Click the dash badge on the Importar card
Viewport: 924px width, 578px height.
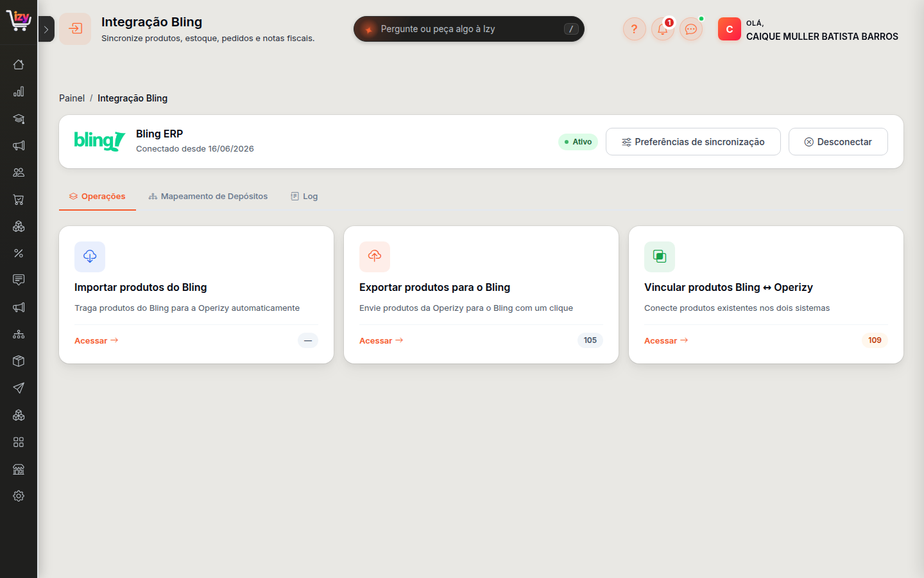(308, 340)
